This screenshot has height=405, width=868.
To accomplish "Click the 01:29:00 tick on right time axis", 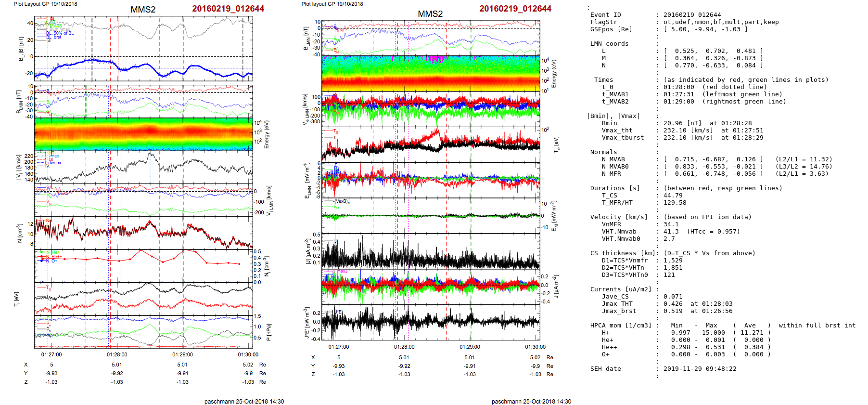I will (470, 347).
